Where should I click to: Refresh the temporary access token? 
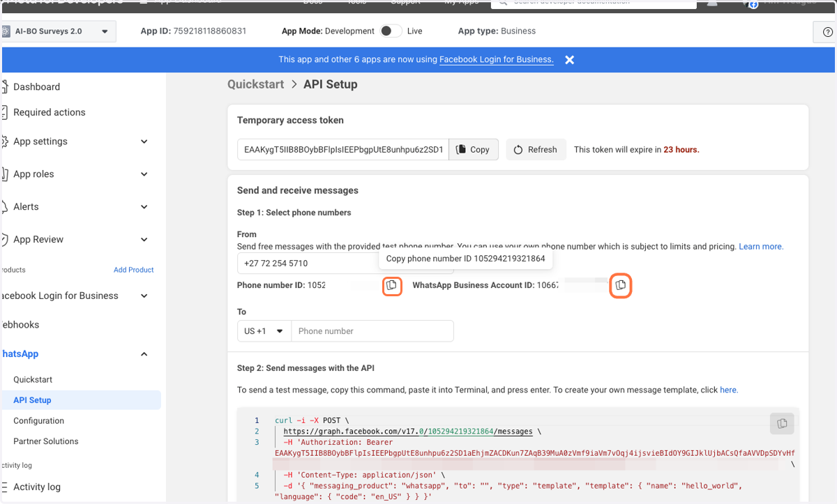536,150
